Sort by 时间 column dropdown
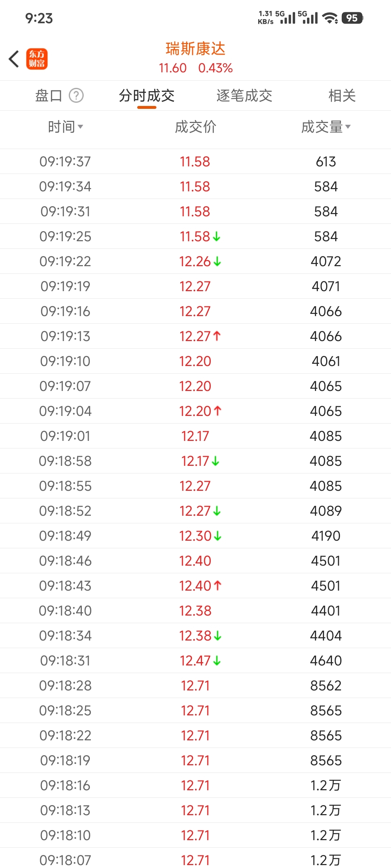The height and width of the screenshot is (868, 391). pos(66,127)
